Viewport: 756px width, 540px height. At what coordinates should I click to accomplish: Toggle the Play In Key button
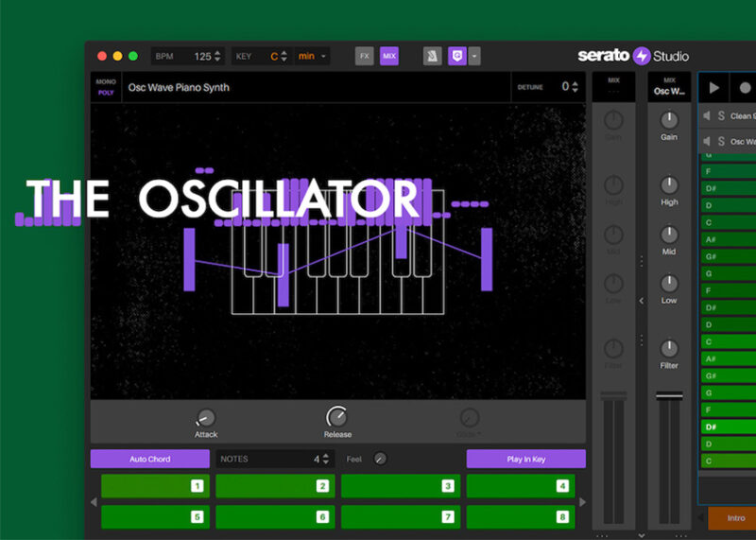click(x=526, y=459)
